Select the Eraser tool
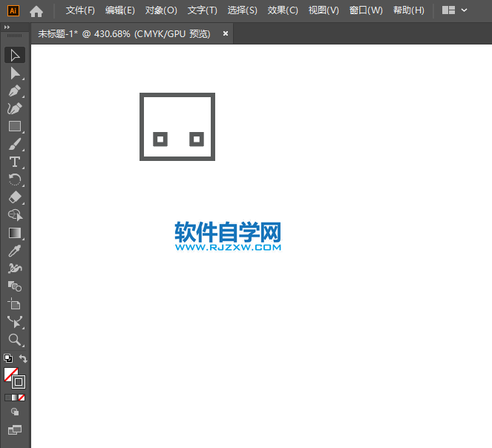 tap(15, 197)
